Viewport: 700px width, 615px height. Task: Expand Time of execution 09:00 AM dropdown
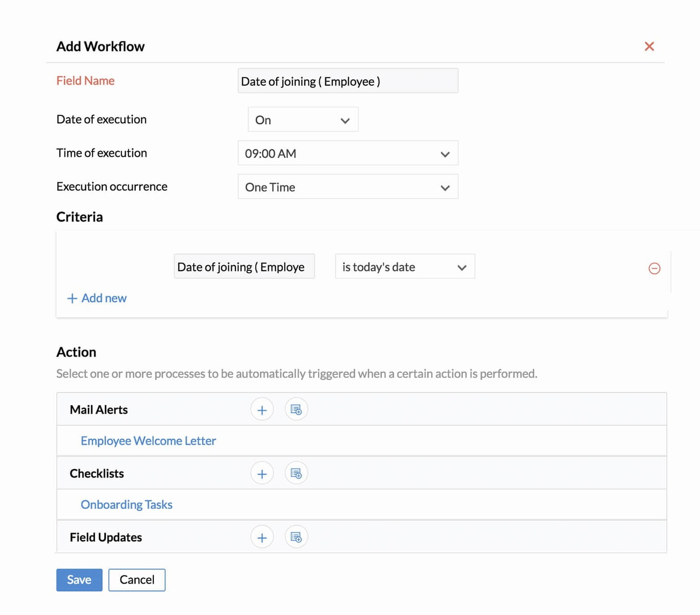pyautogui.click(x=348, y=153)
